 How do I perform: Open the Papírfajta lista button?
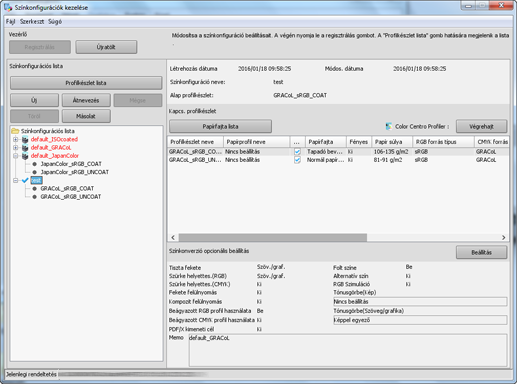point(220,126)
